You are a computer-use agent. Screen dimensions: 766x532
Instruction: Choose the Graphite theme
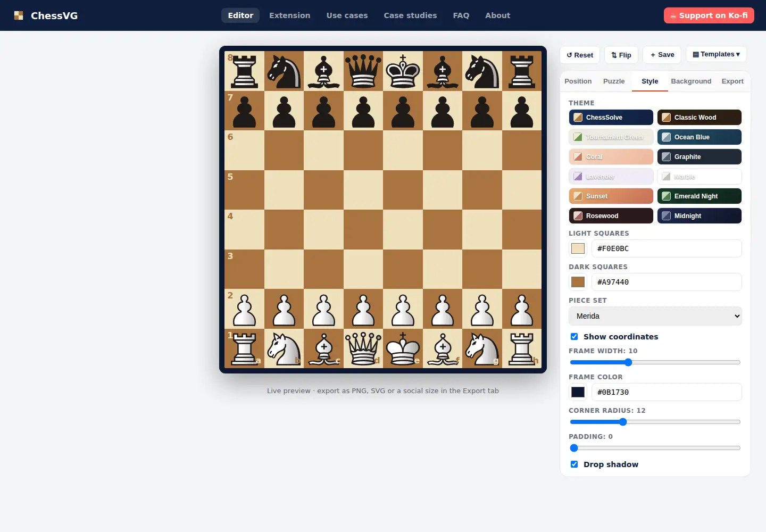tap(699, 157)
